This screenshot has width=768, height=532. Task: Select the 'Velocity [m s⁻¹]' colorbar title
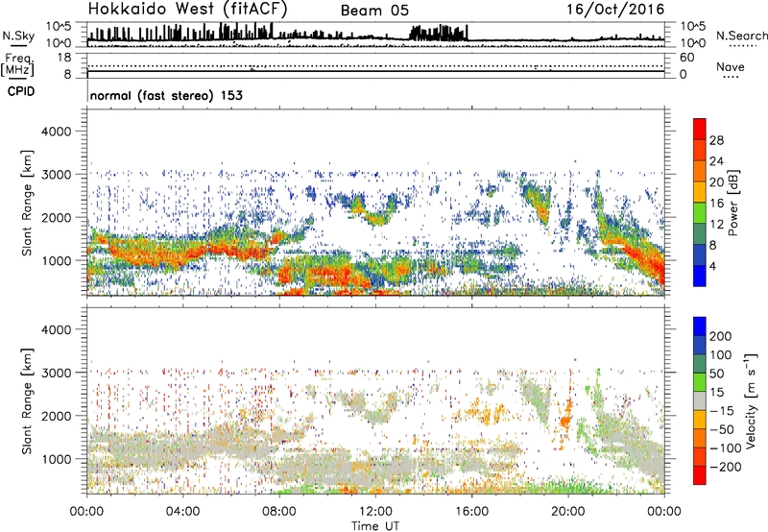pos(750,400)
